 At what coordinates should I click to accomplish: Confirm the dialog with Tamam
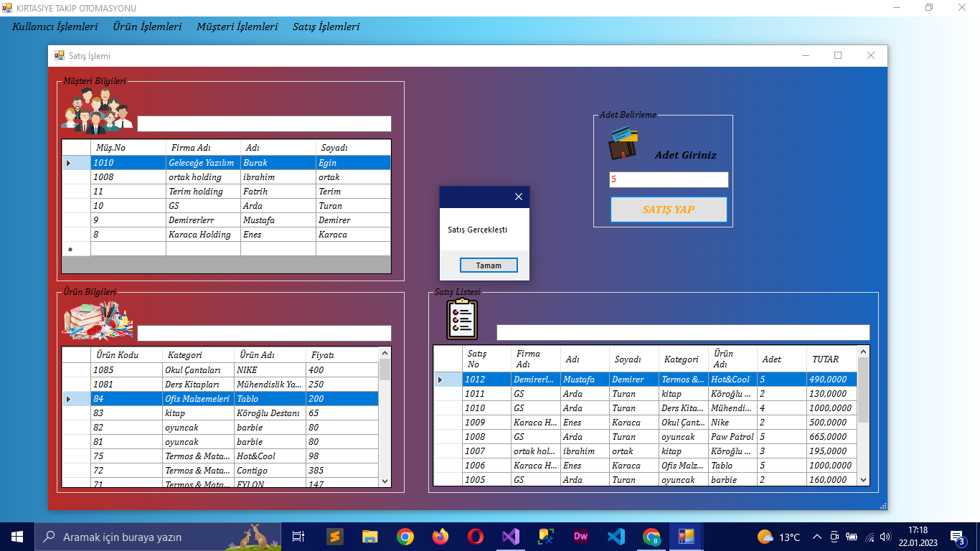coord(489,265)
